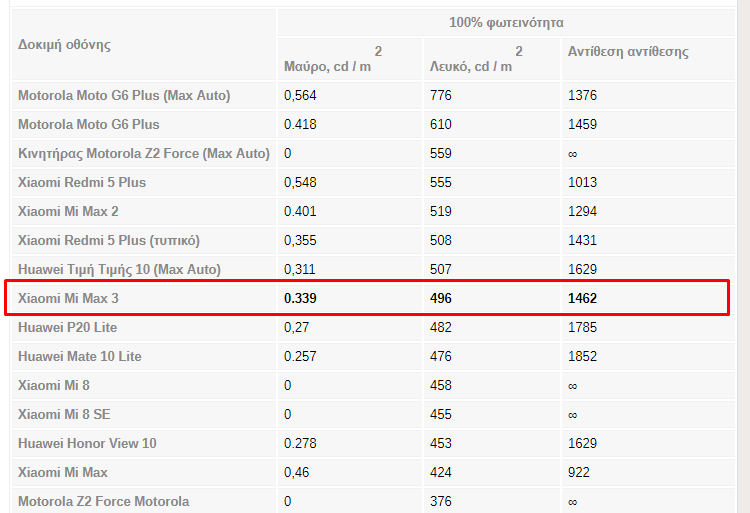Click the white value 559
The image size is (750, 513).
point(441,153)
